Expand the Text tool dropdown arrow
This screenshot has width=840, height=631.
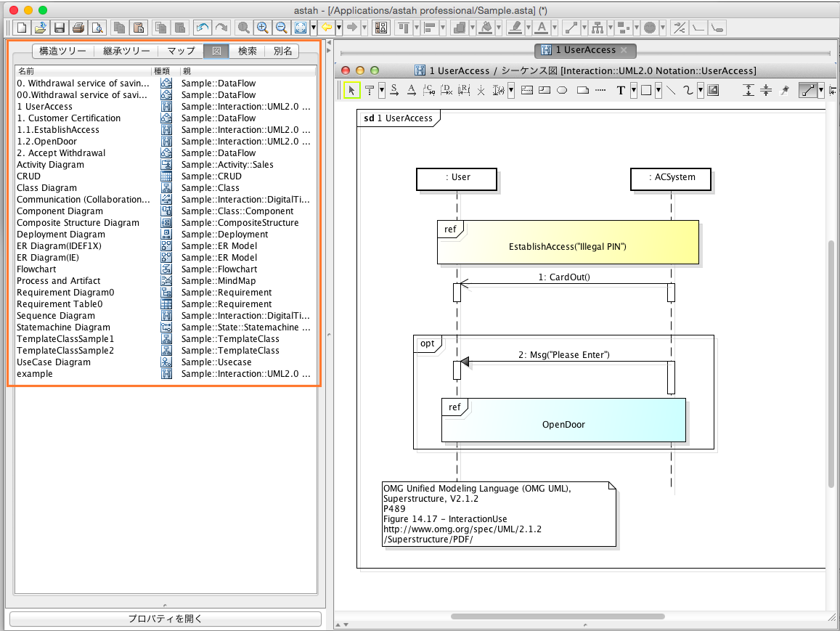click(633, 90)
